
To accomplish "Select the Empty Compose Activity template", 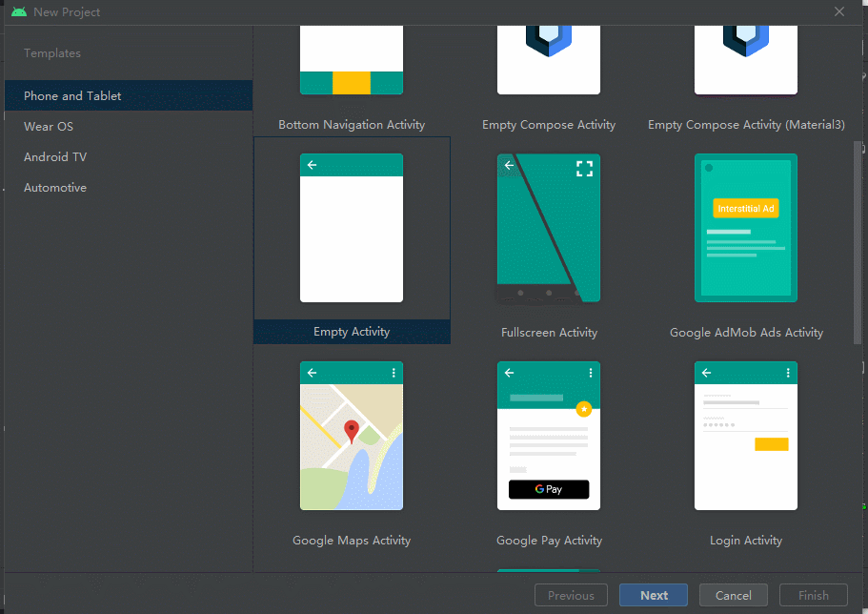I will tap(549, 61).
